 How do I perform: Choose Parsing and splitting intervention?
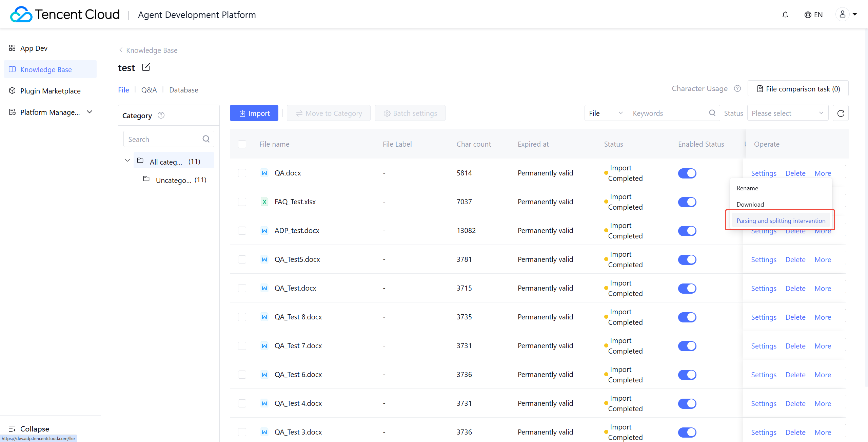781,220
